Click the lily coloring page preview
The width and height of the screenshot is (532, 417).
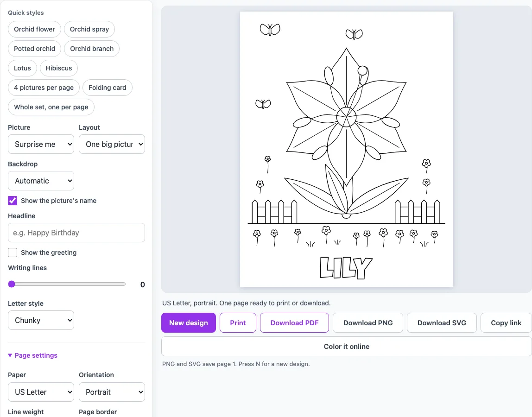(347, 149)
